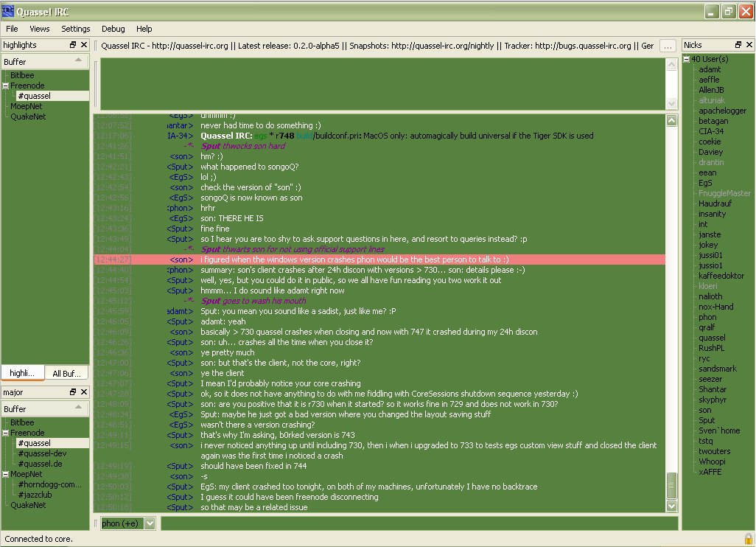Open the Help menu

point(144,29)
